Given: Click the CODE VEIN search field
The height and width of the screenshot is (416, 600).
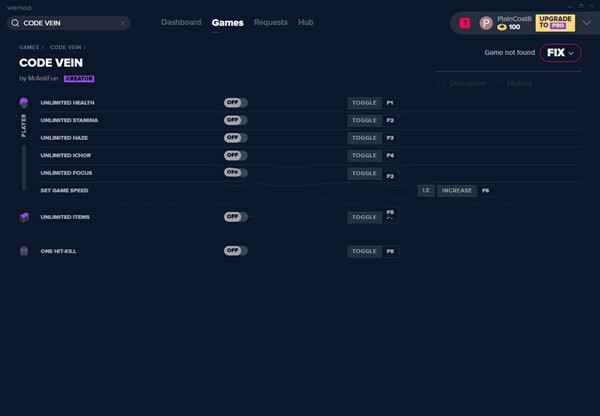Looking at the screenshot, I should click(x=69, y=23).
